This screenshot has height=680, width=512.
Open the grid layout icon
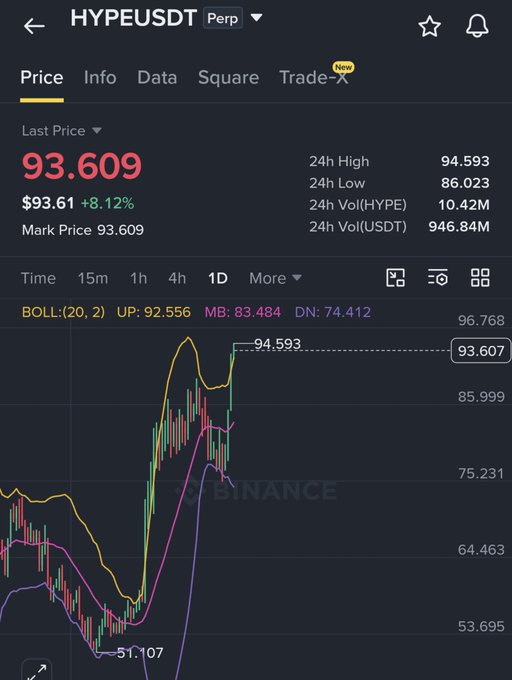pos(480,278)
